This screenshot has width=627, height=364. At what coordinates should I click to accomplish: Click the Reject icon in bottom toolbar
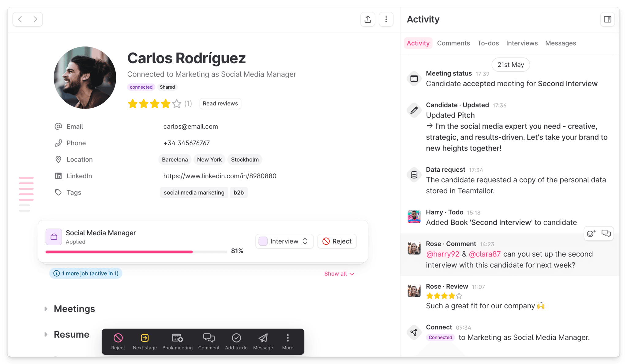[118, 338]
